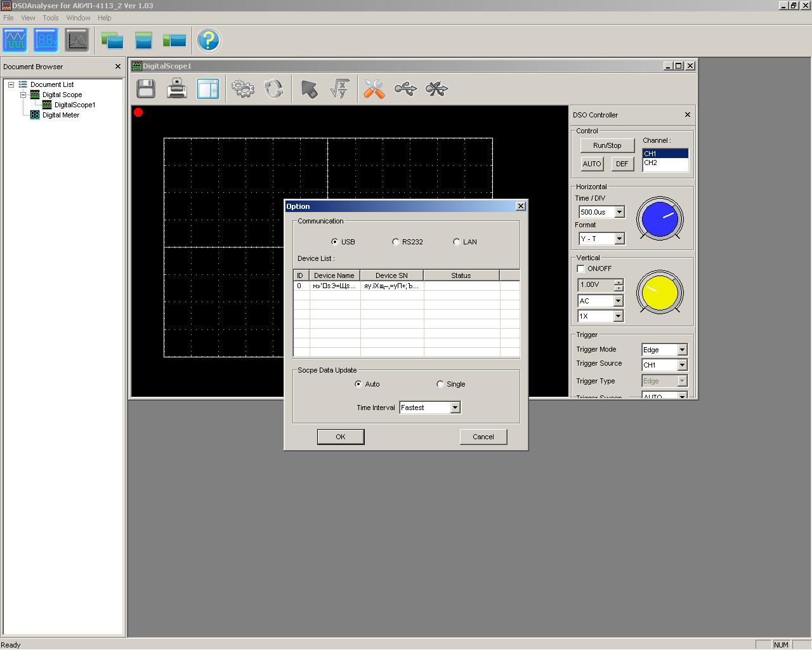Click the floppy disk save icon
This screenshot has width=812, height=650.
tap(146, 89)
